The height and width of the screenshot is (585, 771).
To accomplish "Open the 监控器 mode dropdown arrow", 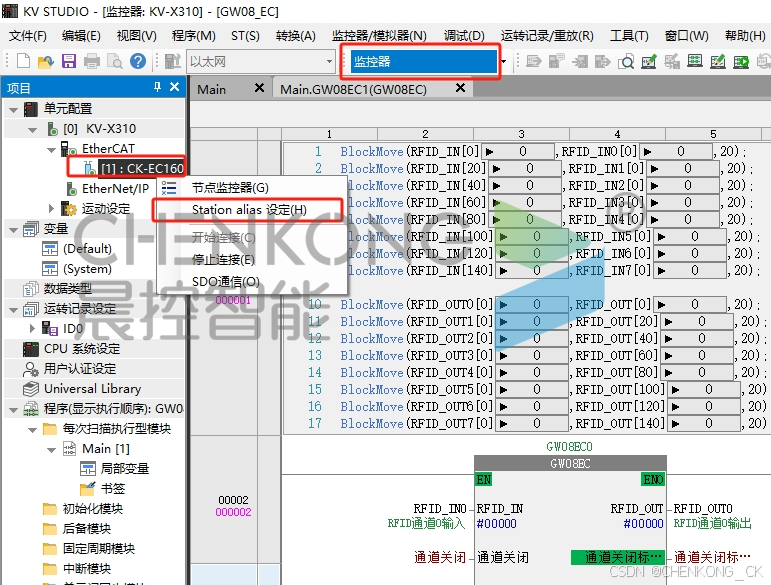I will point(503,62).
